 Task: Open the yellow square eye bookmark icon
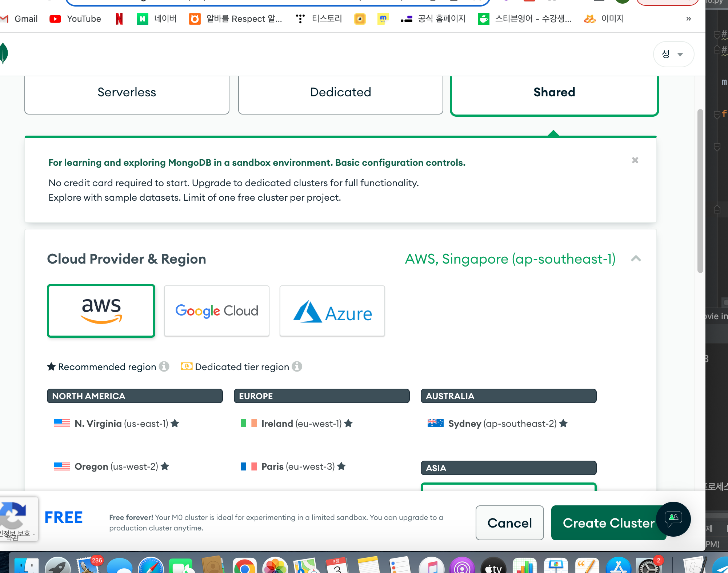[x=360, y=19]
